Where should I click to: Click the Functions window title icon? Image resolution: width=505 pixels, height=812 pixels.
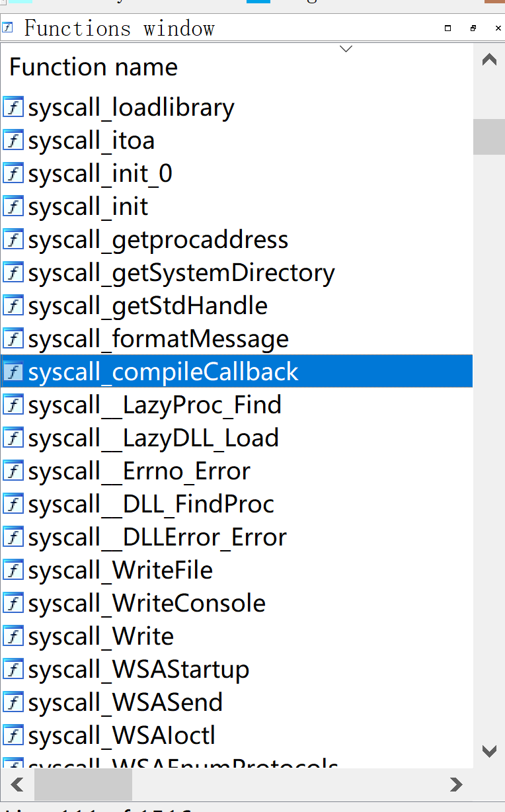point(8,28)
